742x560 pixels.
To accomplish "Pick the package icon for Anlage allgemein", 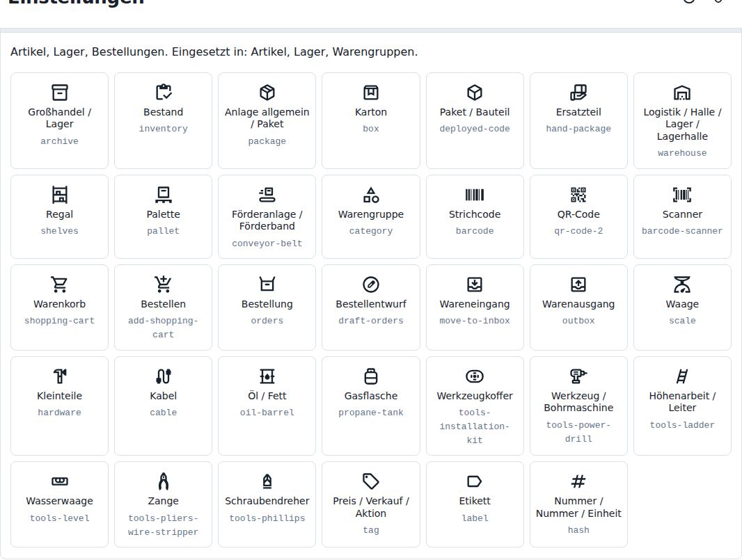I will tap(267, 93).
